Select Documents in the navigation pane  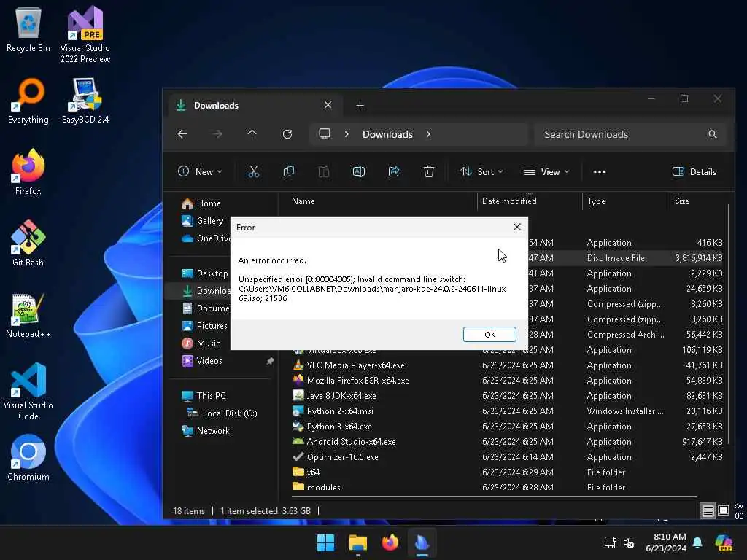point(206,308)
